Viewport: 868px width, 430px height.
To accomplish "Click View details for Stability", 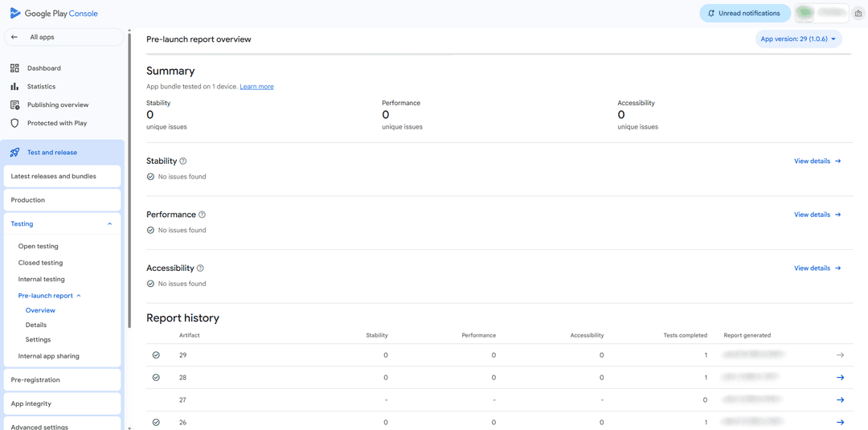I will [817, 161].
